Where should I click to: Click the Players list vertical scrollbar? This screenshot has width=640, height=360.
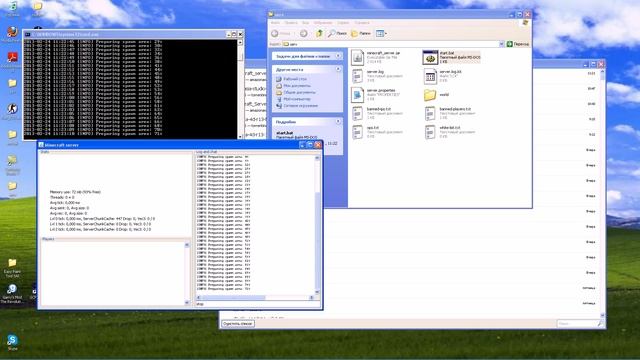pos(187,273)
